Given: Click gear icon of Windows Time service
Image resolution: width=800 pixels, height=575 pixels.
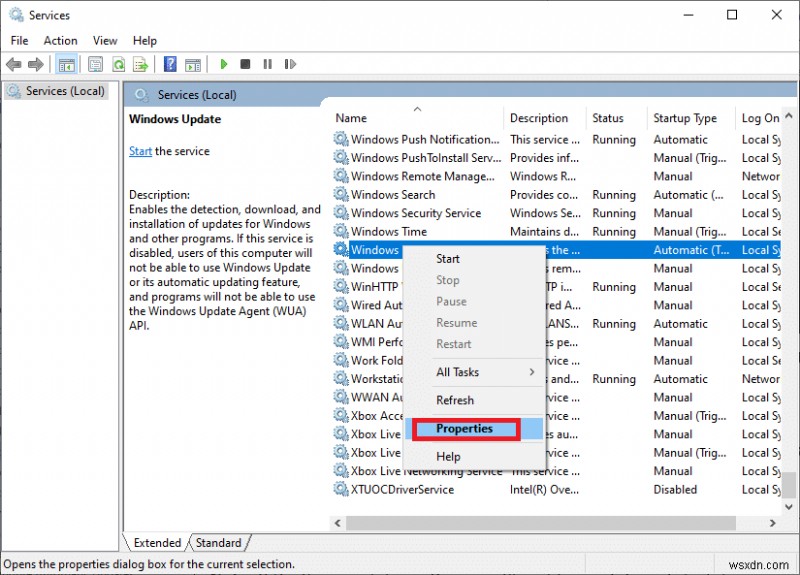Looking at the screenshot, I should pyautogui.click(x=341, y=231).
